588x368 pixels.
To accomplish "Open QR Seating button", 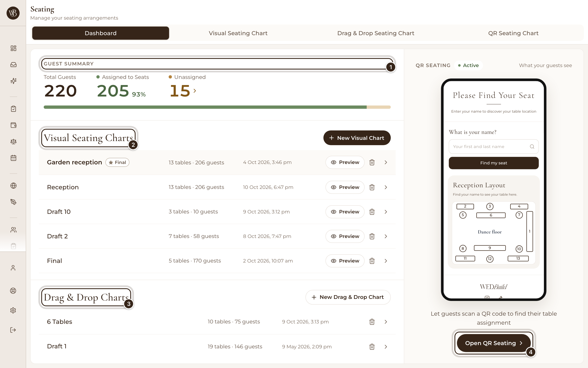I will click(x=493, y=343).
